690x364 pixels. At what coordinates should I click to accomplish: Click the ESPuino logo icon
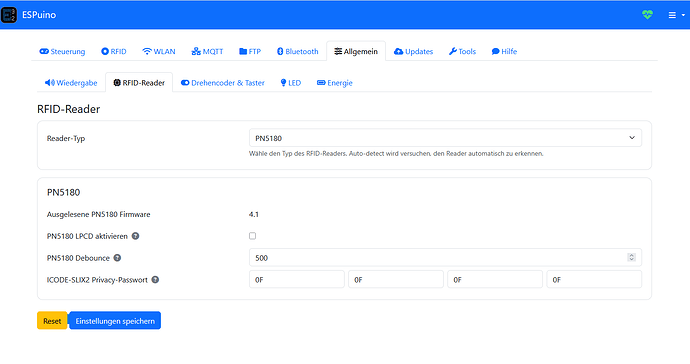click(x=9, y=15)
